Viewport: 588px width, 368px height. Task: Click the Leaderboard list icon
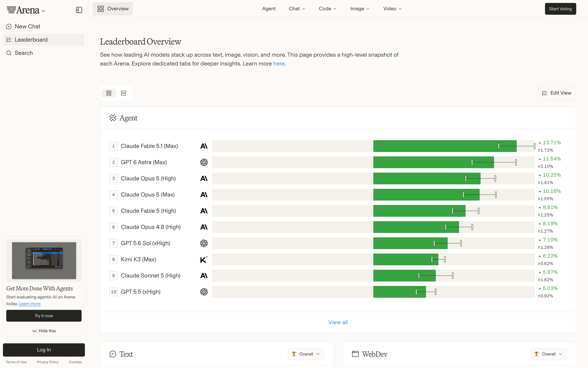point(9,40)
